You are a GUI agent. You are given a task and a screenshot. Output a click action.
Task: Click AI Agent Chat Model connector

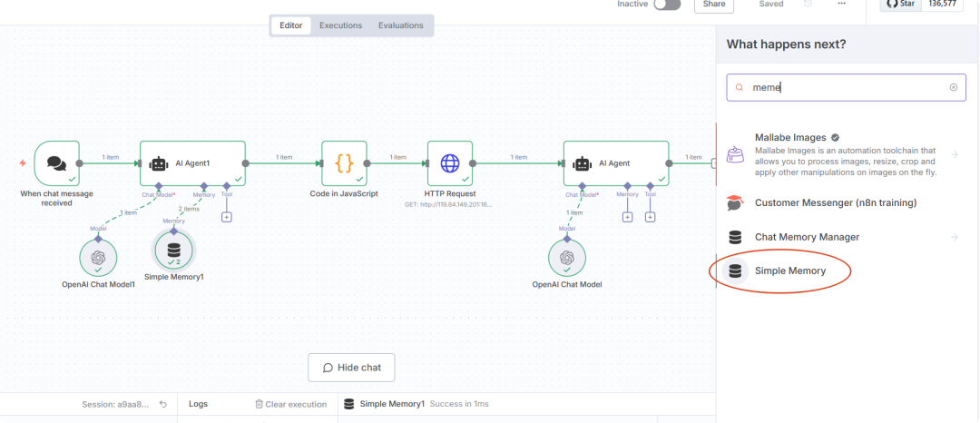point(582,186)
